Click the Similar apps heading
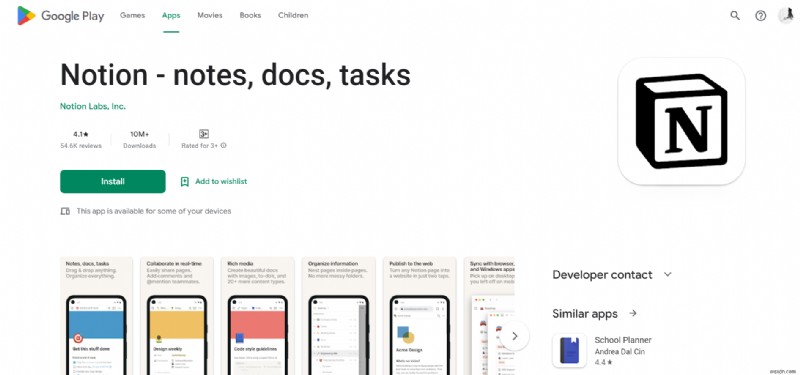 click(585, 313)
